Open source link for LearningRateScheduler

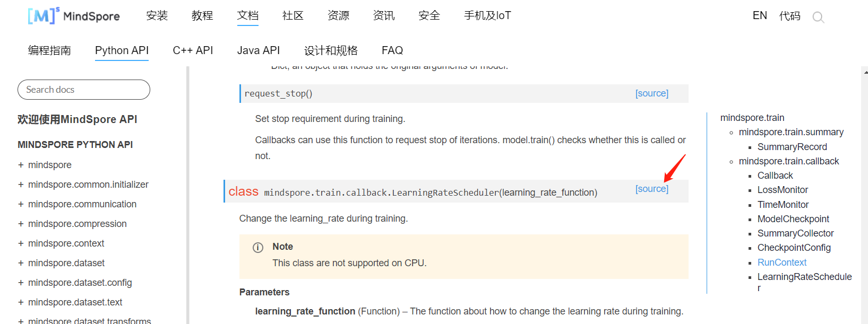tap(651, 189)
